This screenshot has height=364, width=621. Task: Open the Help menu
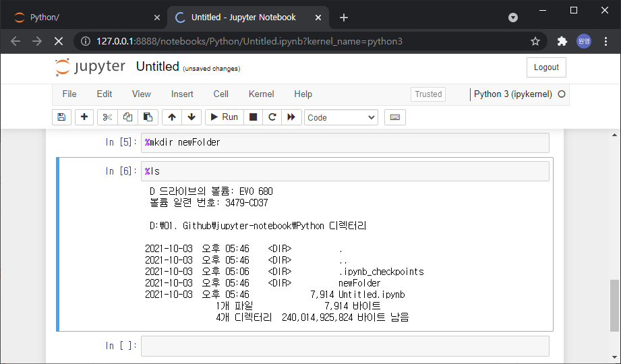click(x=303, y=94)
